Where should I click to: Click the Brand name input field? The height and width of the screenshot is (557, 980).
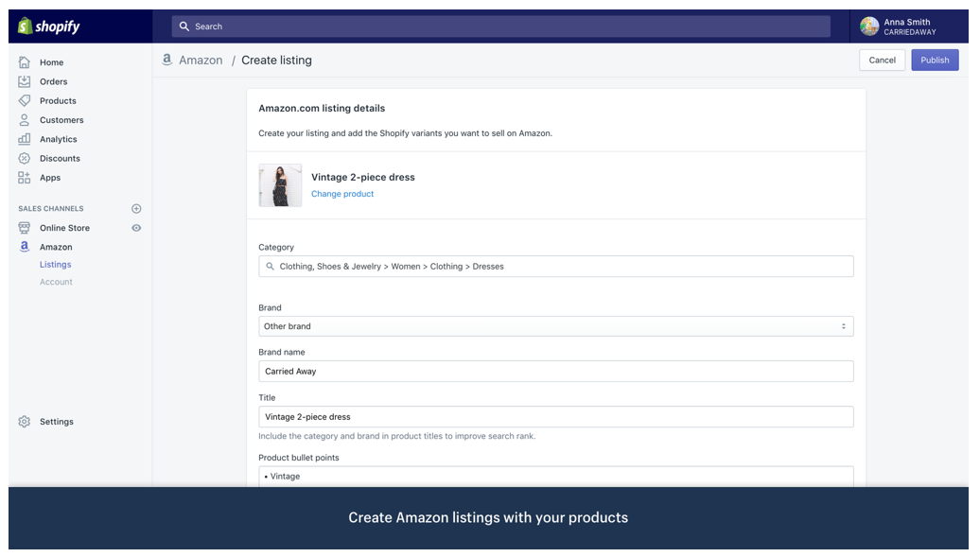click(x=555, y=372)
